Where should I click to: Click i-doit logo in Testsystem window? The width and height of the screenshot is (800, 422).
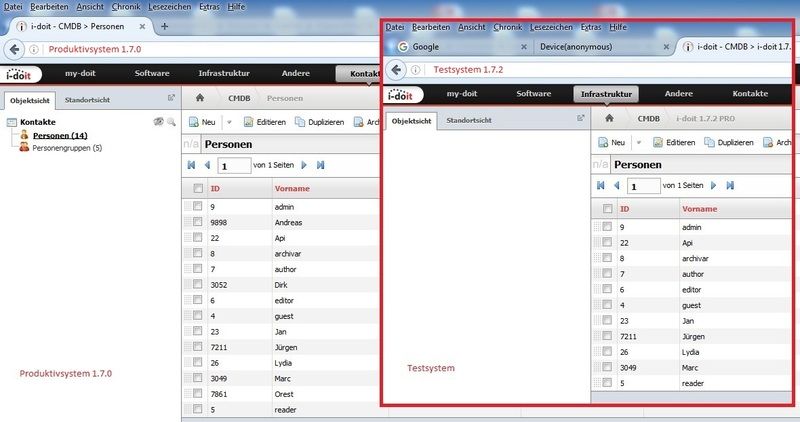(x=401, y=95)
